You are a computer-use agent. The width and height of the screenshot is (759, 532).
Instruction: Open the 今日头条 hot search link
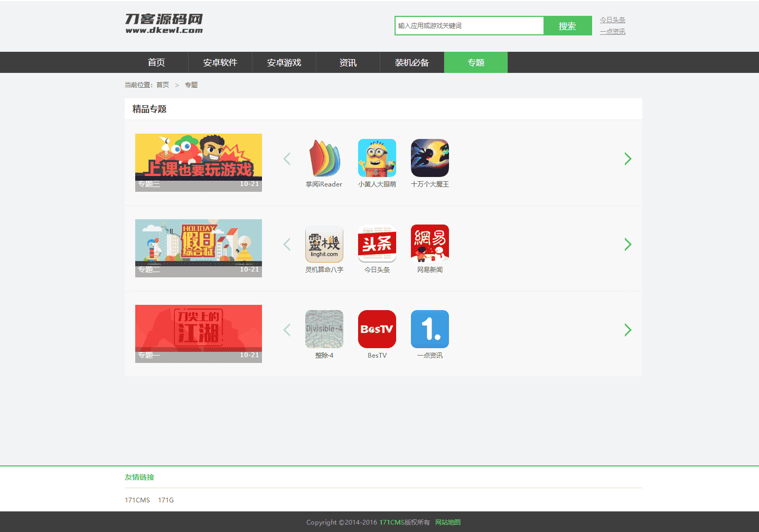pyautogui.click(x=613, y=20)
